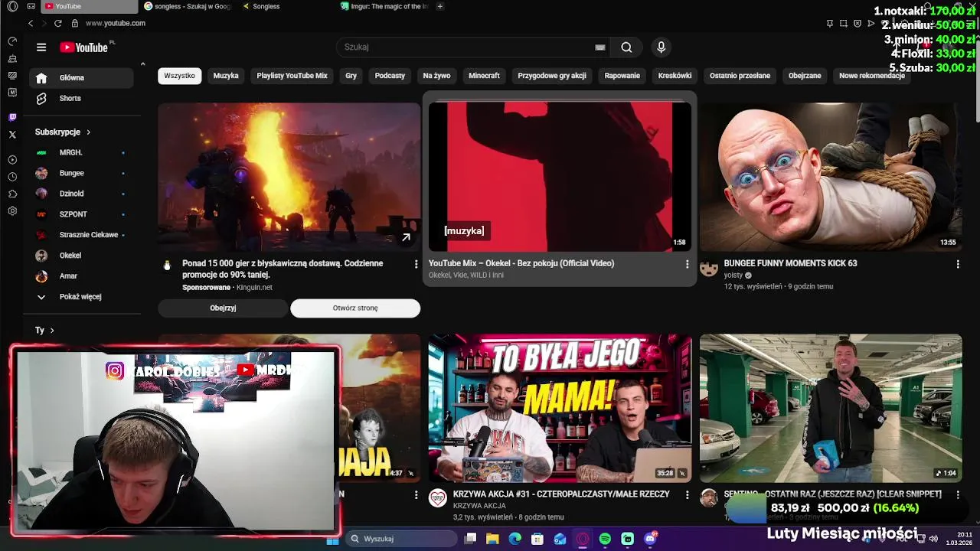
Task: Play BUNGEE FUNNY MOMENTS KICK 63 thumbnail
Action: tap(831, 177)
